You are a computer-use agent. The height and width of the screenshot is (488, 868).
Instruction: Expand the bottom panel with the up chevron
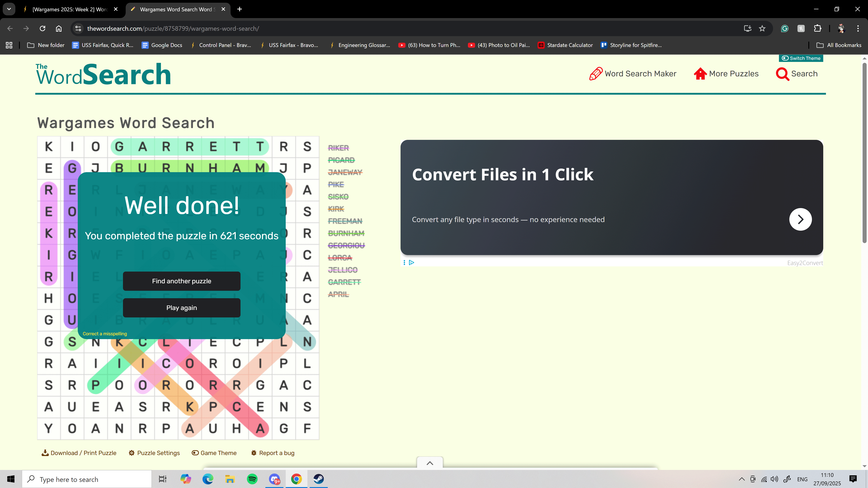(430, 463)
